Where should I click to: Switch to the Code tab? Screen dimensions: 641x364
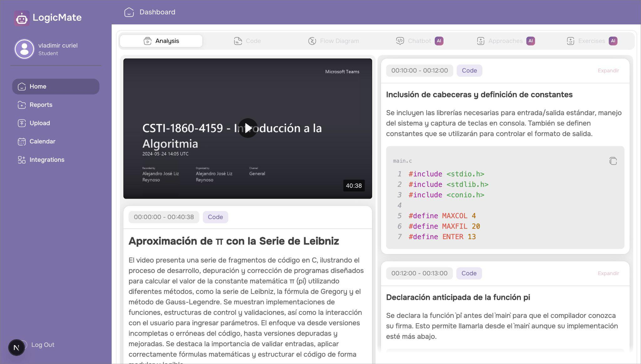click(247, 41)
